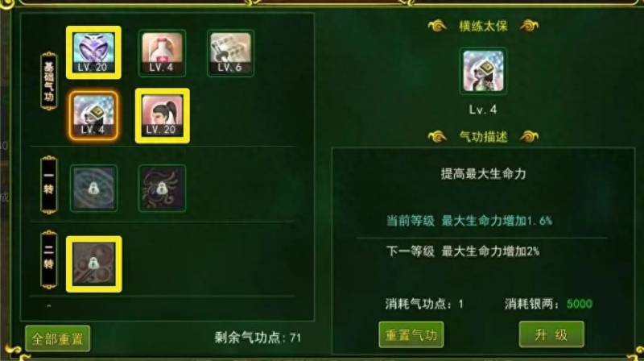The height and width of the screenshot is (361, 644).
Task: Select the first locked 一转 skill
Action: click(x=93, y=189)
